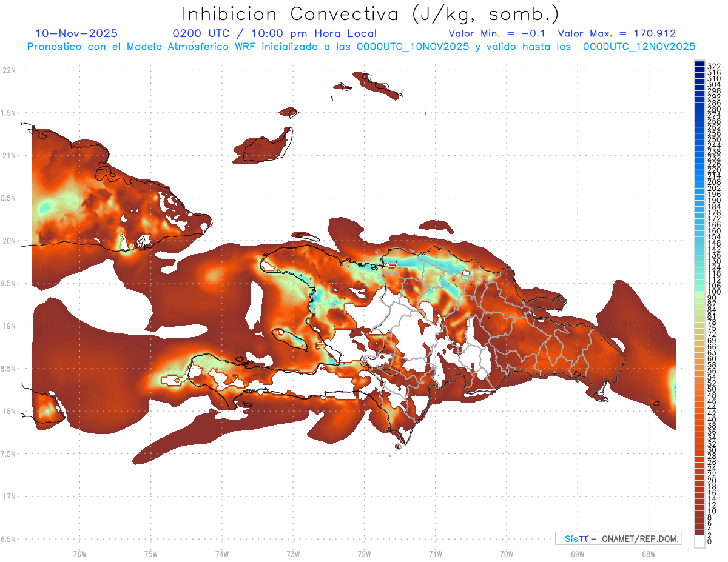Click the '68W' longitude label

pos(648,554)
